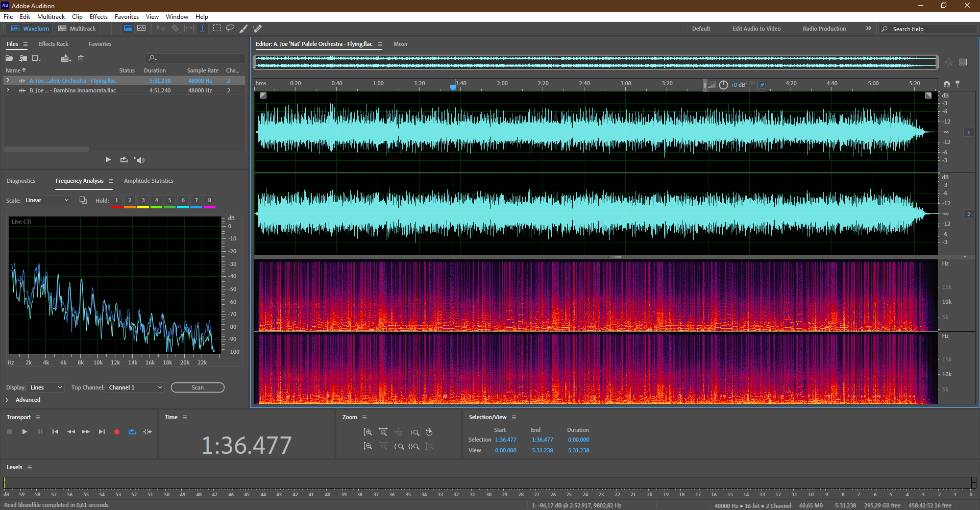980x510 pixels.
Task: Select Edit Audio to Video workspace
Action: point(756,29)
